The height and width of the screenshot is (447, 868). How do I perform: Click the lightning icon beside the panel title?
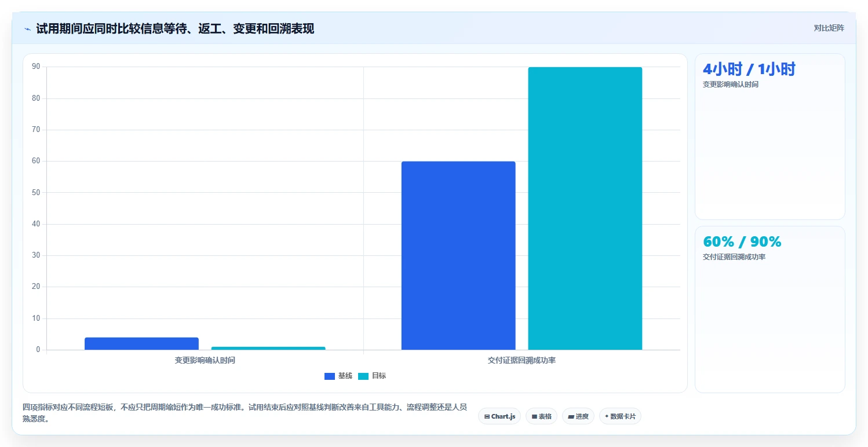click(x=28, y=29)
